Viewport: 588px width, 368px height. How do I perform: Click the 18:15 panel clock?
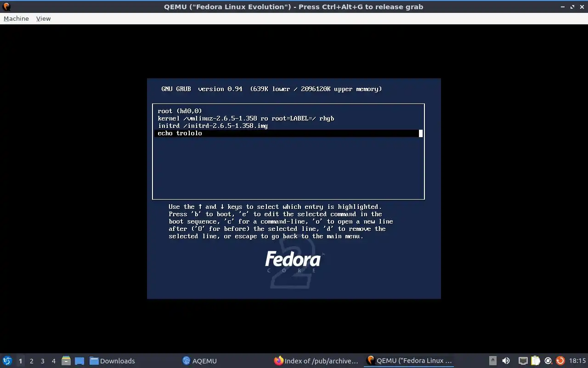[577, 361]
